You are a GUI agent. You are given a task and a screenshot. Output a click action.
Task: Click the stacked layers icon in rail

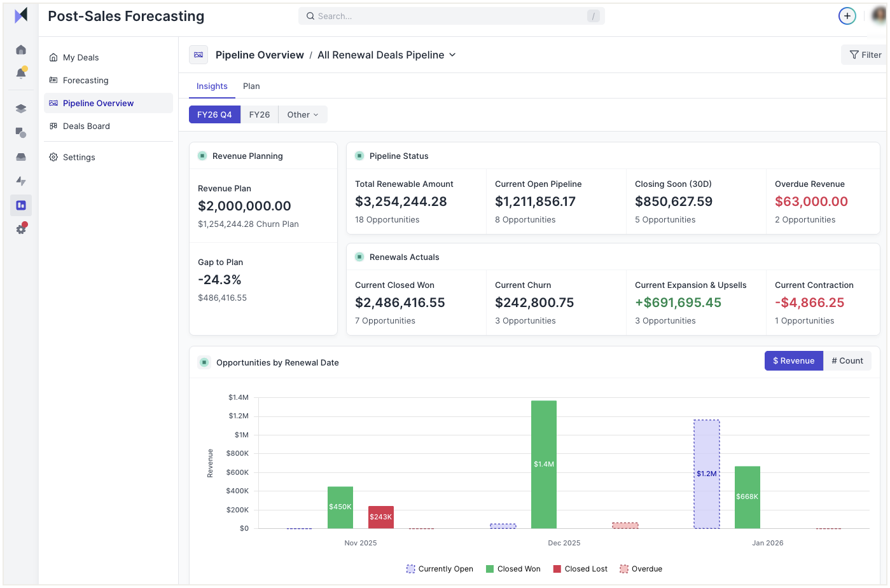pyautogui.click(x=21, y=109)
